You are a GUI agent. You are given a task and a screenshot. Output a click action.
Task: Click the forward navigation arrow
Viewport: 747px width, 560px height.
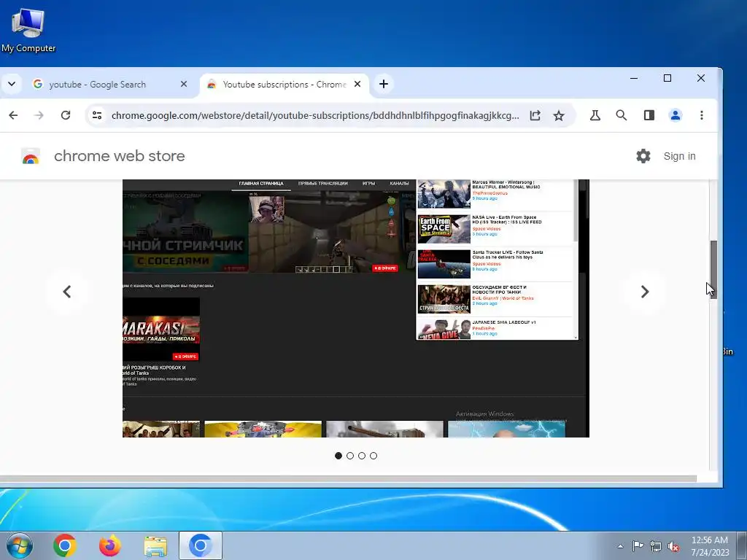(x=39, y=115)
